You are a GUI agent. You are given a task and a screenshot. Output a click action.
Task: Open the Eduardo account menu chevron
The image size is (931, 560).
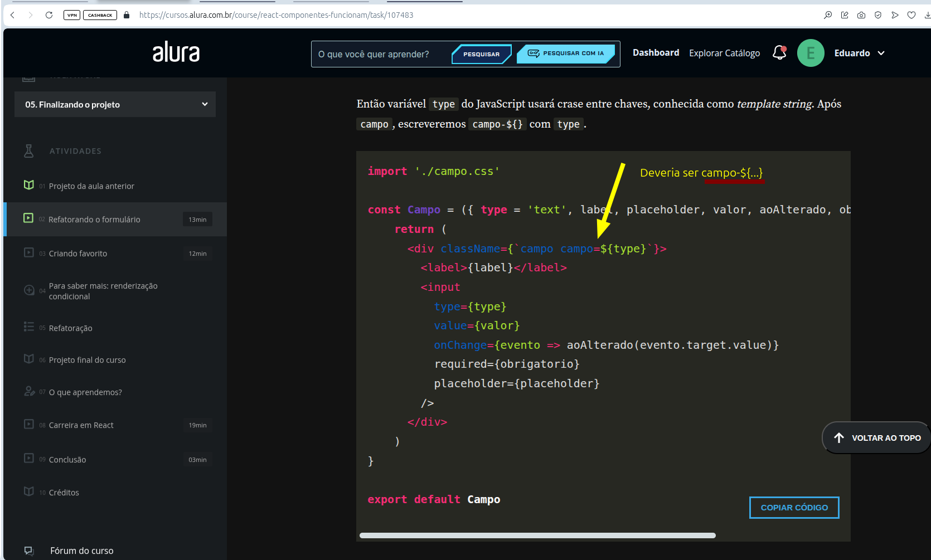(x=881, y=53)
